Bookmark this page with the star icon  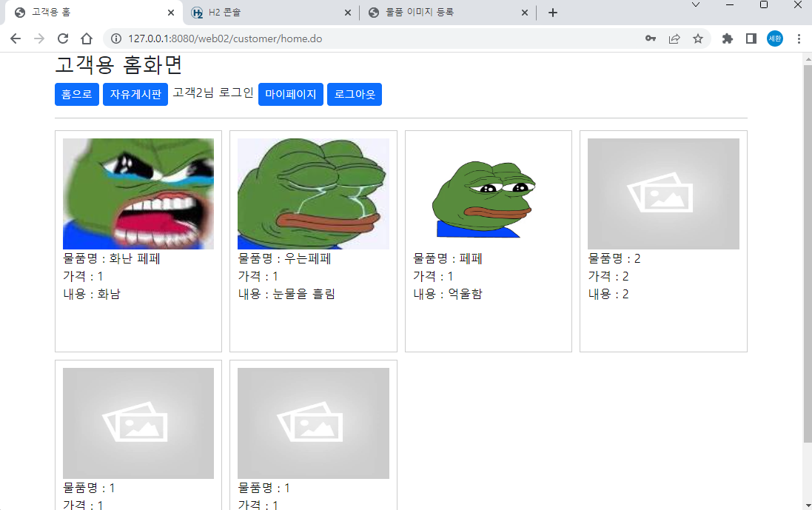pos(698,38)
